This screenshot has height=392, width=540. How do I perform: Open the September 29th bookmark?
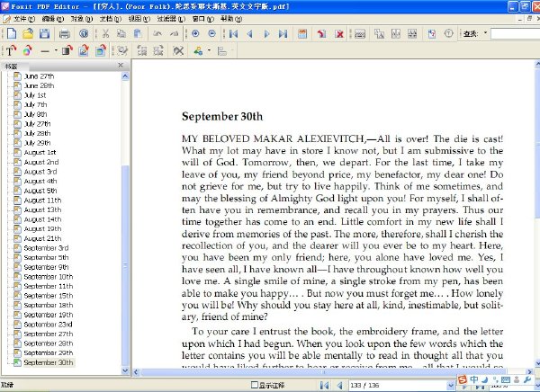pos(49,352)
